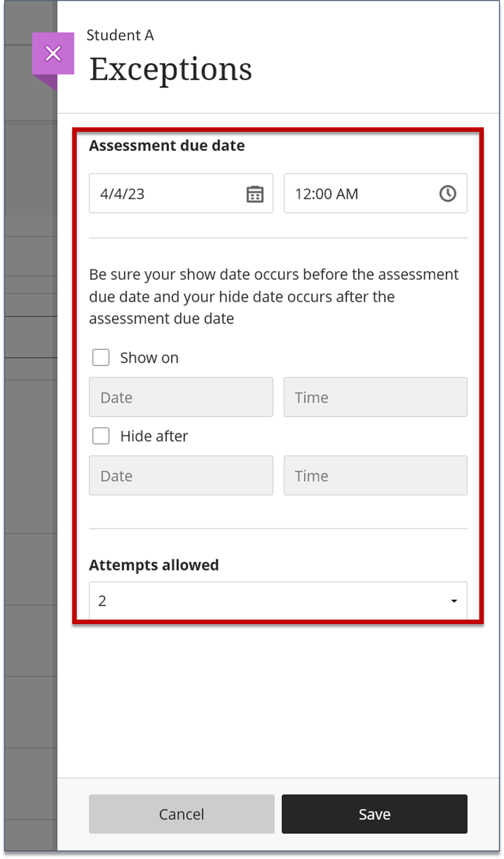Click the Assessment due date heading

pos(167,146)
